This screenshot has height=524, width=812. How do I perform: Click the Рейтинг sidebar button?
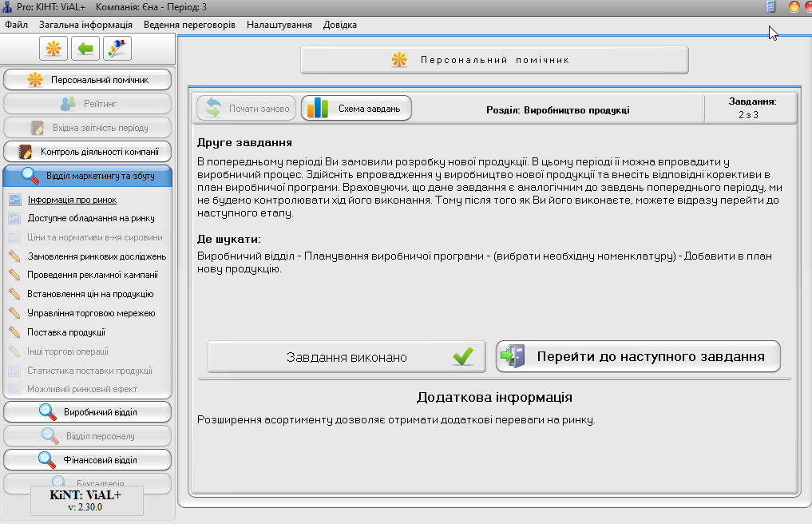[88, 104]
